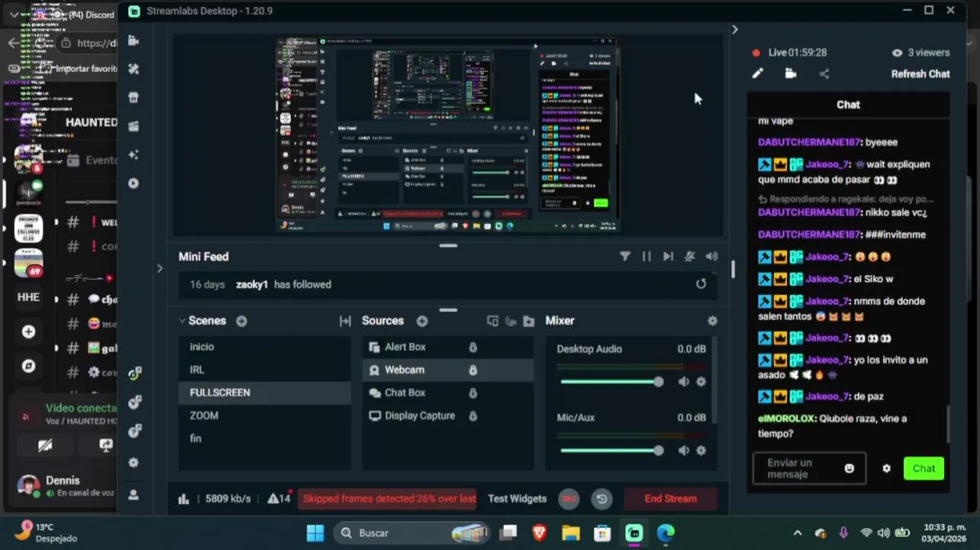This screenshot has height=550, width=980.
Task: Open emoji picker in chat input
Action: click(x=849, y=468)
